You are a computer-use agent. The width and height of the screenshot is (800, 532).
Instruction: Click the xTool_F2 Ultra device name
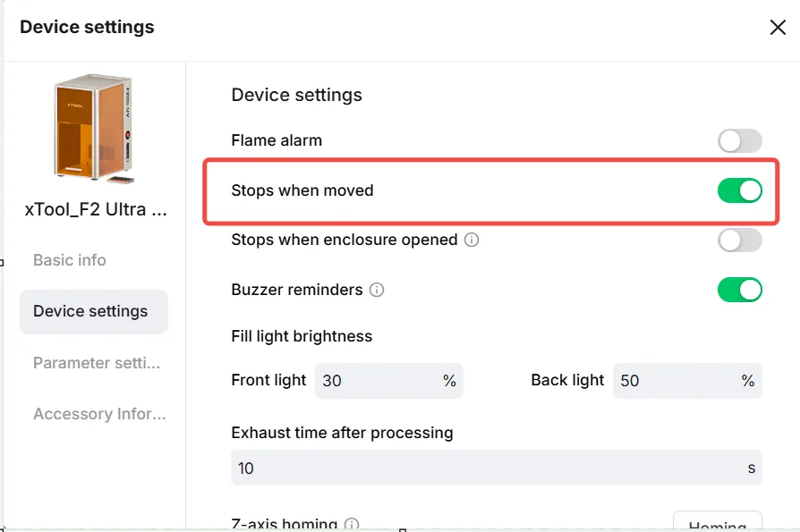96,209
